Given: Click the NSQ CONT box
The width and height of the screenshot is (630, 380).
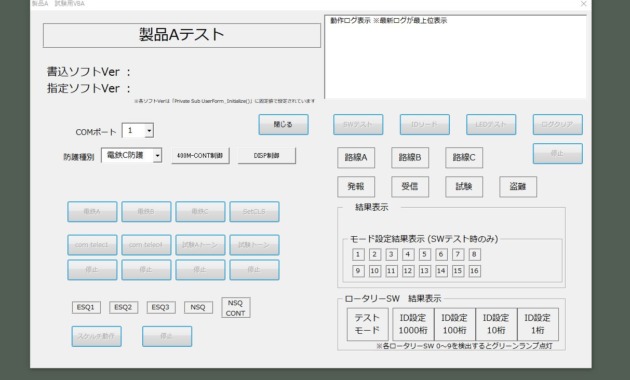Looking at the screenshot, I should coord(235,308).
